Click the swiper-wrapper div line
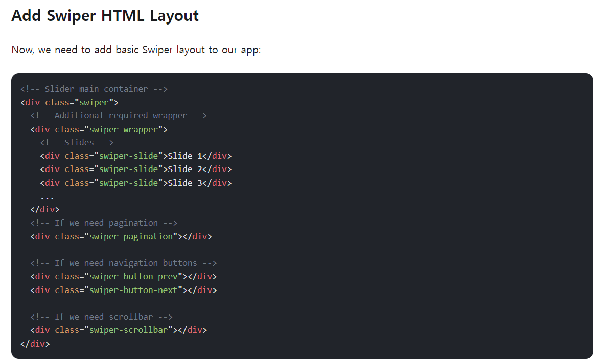The height and width of the screenshot is (364, 601). (99, 129)
